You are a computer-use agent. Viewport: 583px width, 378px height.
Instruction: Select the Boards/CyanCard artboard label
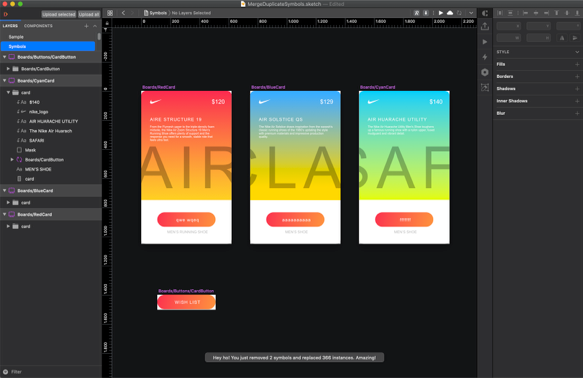pos(377,87)
